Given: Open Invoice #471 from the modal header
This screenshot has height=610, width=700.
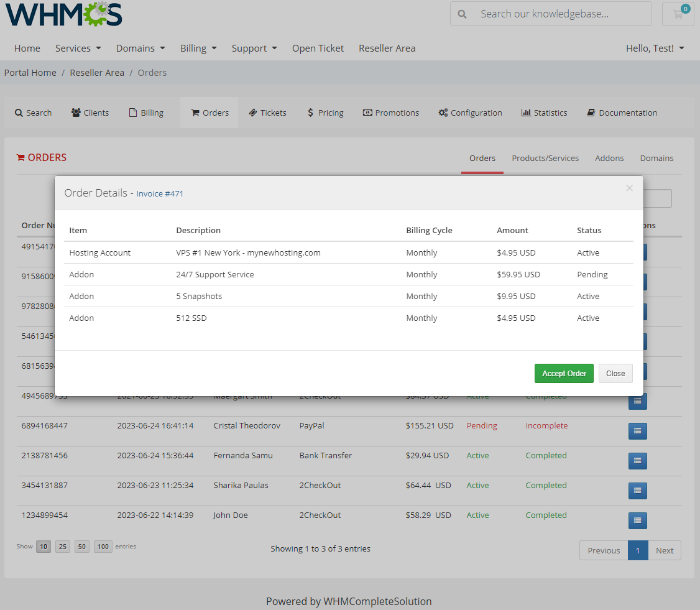Looking at the screenshot, I should click(160, 193).
